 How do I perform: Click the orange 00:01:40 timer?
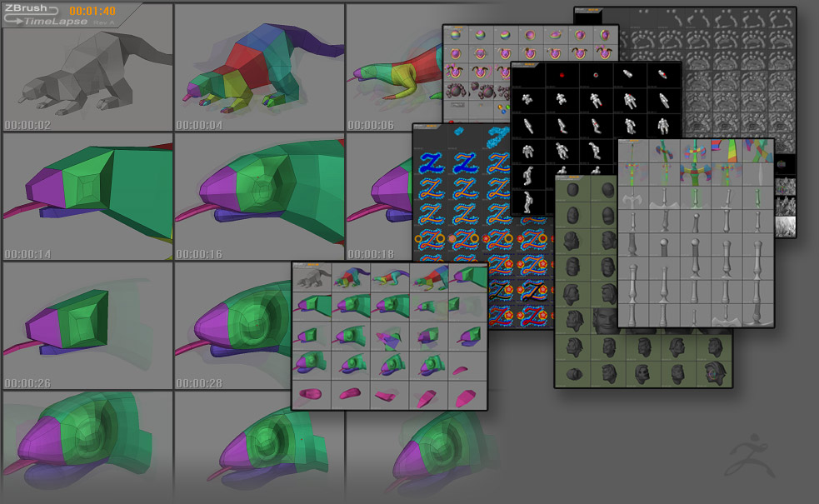(92, 11)
